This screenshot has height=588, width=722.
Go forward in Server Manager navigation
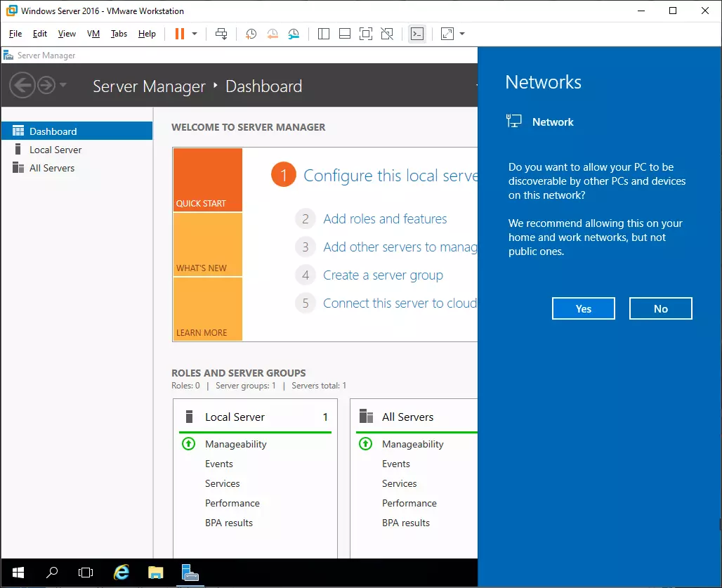(x=46, y=85)
